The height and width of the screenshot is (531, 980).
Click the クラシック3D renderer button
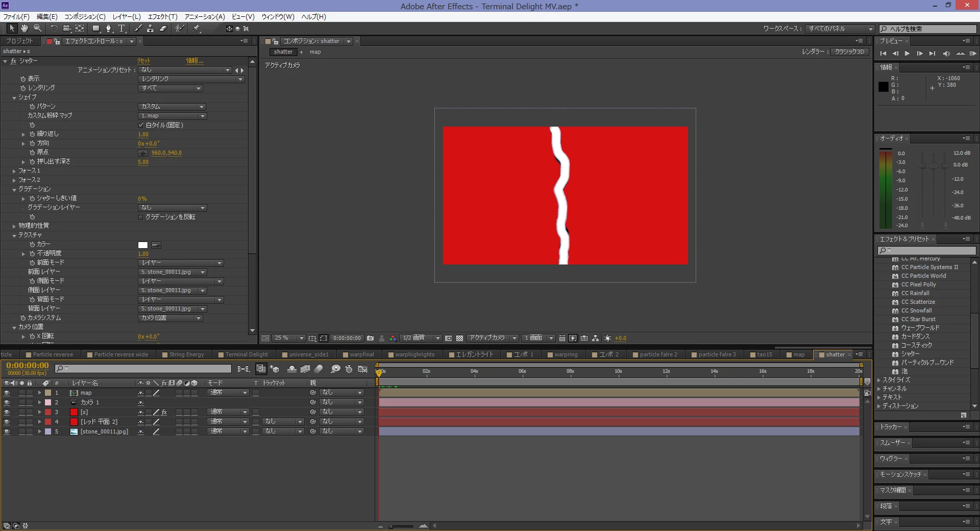tap(849, 52)
